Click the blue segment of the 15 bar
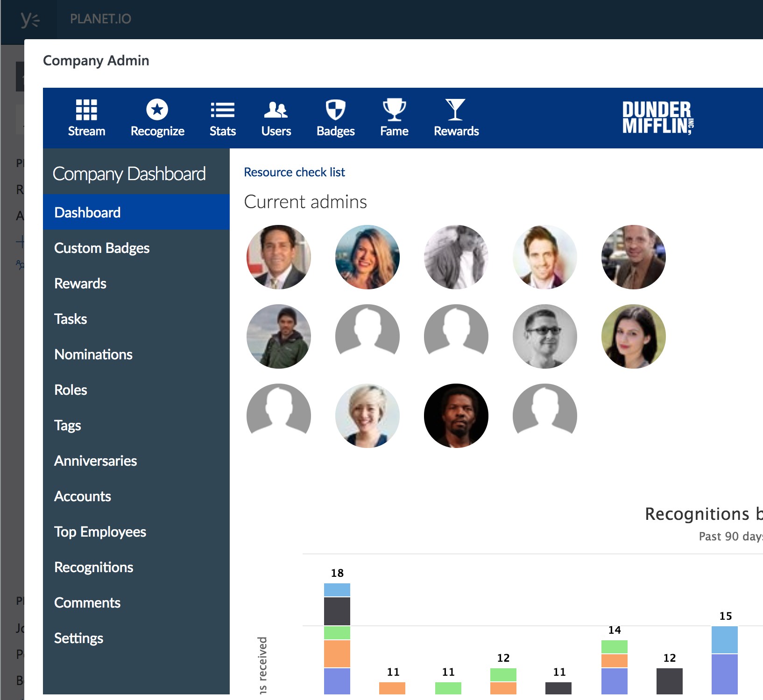 pos(725,640)
